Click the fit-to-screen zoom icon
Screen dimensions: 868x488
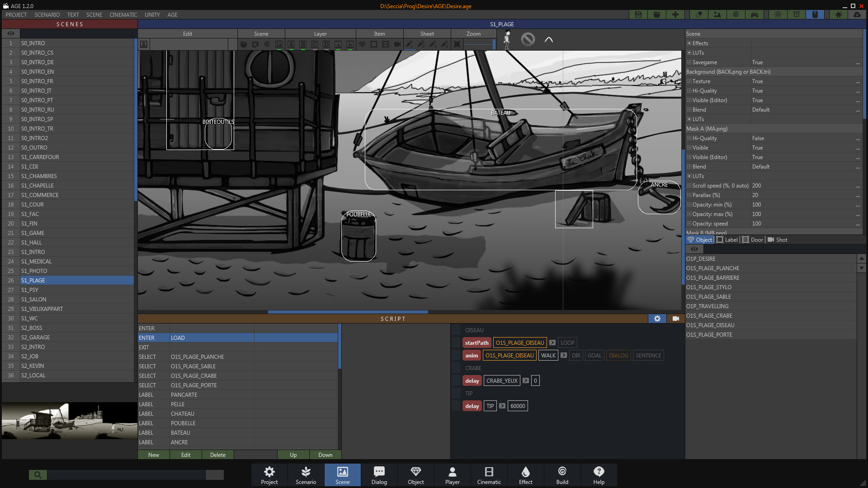(457, 44)
